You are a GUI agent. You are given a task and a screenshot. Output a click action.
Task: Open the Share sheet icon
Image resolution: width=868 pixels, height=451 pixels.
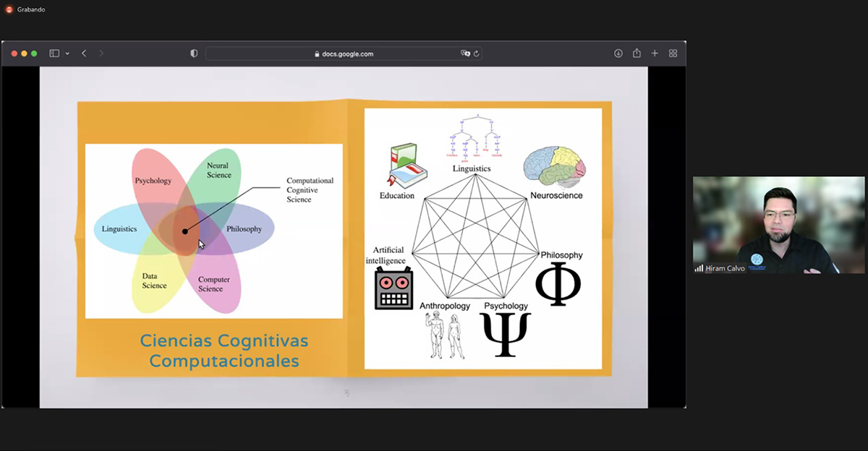pyautogui.click(x=637, y=53)
